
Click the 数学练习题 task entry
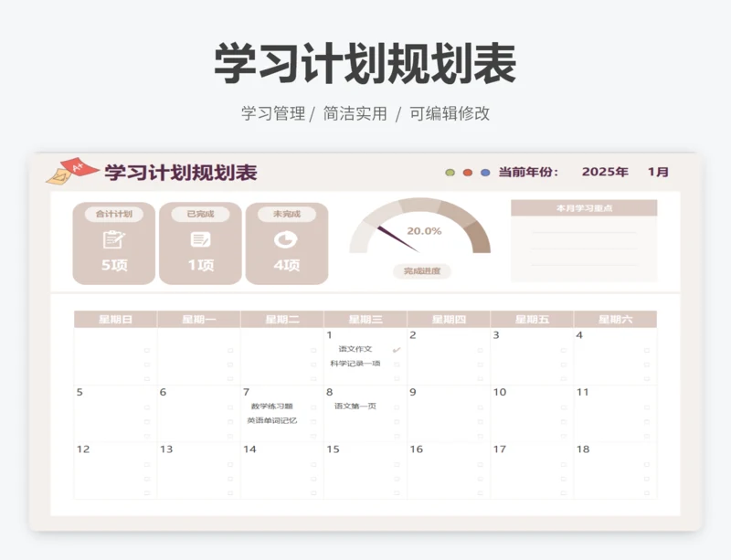(x=271, y=407)
